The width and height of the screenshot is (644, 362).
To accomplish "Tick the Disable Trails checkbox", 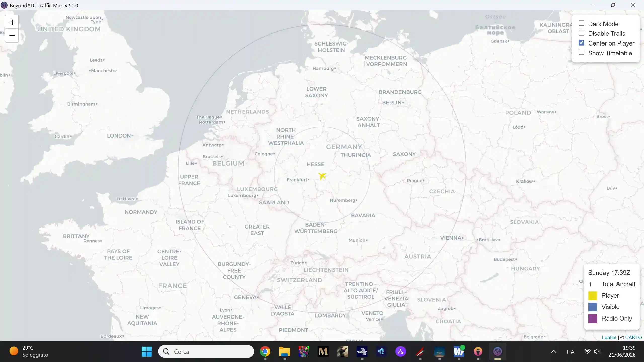I will click(x=581, y=33).
